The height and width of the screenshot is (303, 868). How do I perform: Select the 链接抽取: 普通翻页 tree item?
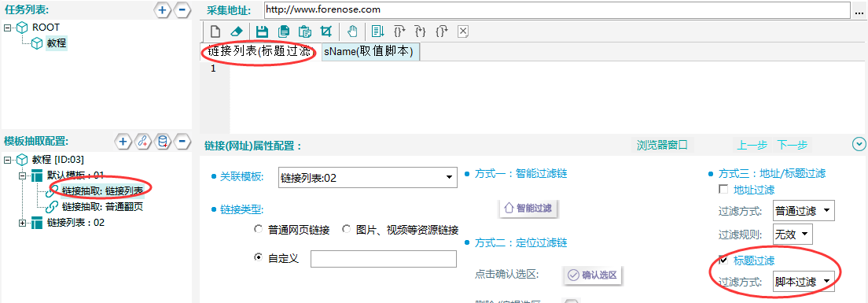[102, 207]
